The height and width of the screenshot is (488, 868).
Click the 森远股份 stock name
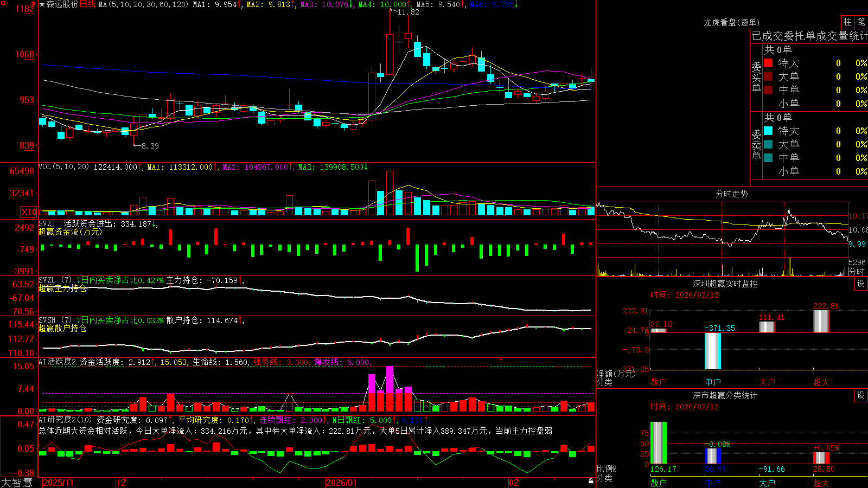(x=62, y=4)
